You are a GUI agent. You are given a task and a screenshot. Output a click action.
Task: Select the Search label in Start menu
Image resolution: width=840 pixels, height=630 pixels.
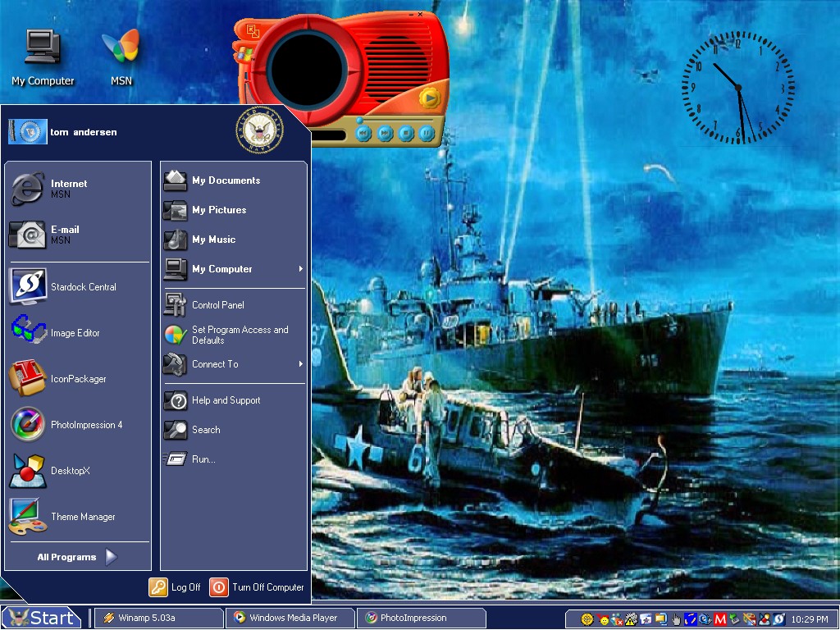coord(206,430)
